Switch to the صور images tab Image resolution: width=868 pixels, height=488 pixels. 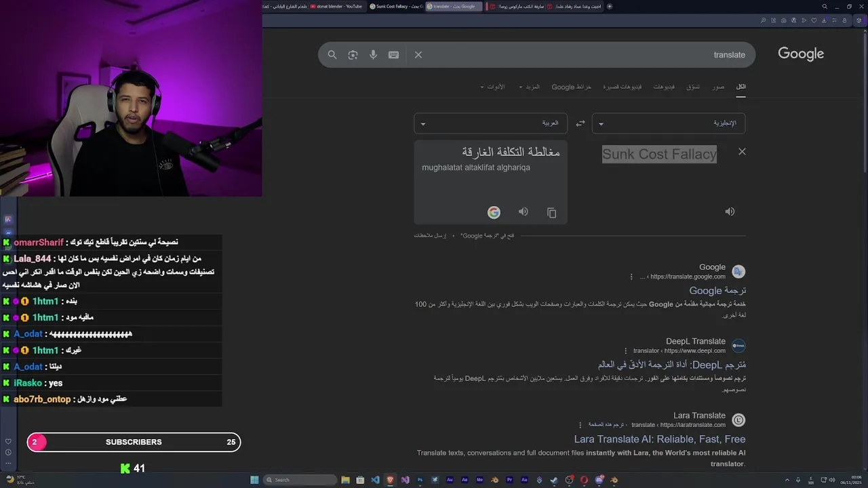point(719,87)
